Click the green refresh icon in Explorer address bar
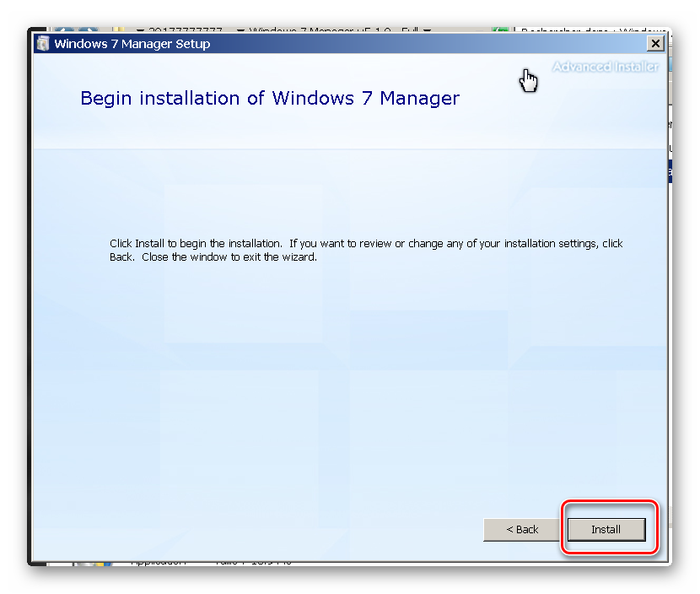Viewport: 700px width, 594px height. (500, 31)
